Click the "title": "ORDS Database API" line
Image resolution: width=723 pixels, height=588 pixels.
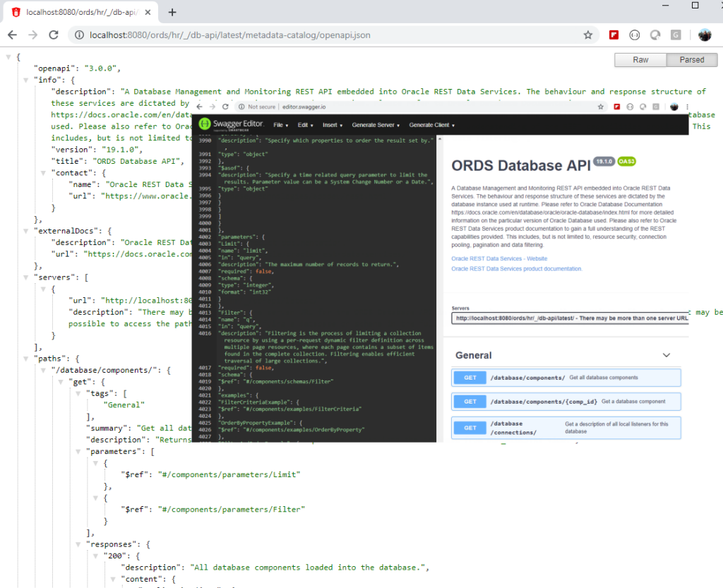coord(118,161)
